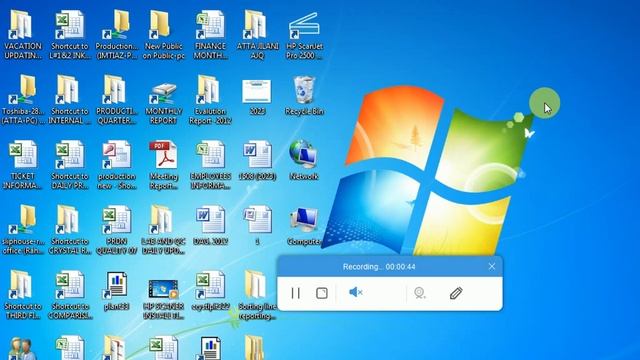Select the LAB AND QC DAILY UPD... folder
This screenshot has height=360, width=640.
tap(163, 230)
